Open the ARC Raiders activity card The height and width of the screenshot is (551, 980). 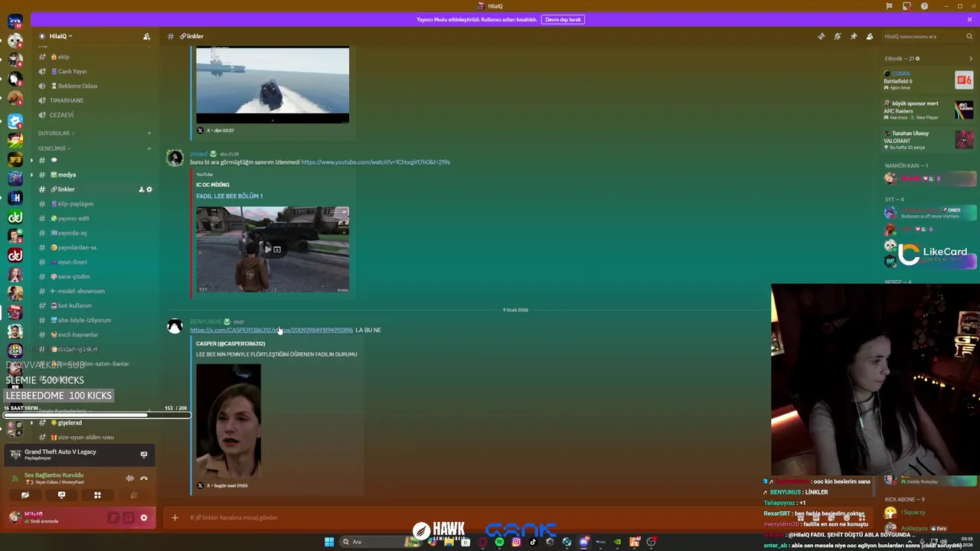(x=929, y=109)
